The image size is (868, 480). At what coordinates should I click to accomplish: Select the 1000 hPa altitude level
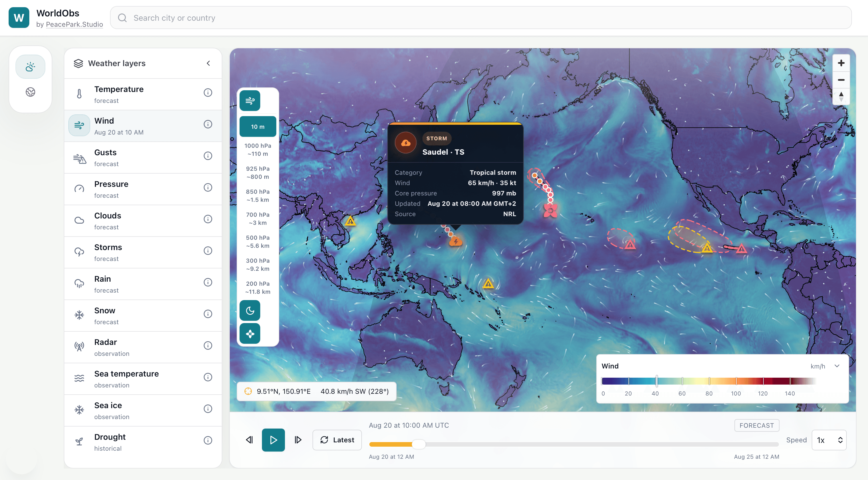258,150
